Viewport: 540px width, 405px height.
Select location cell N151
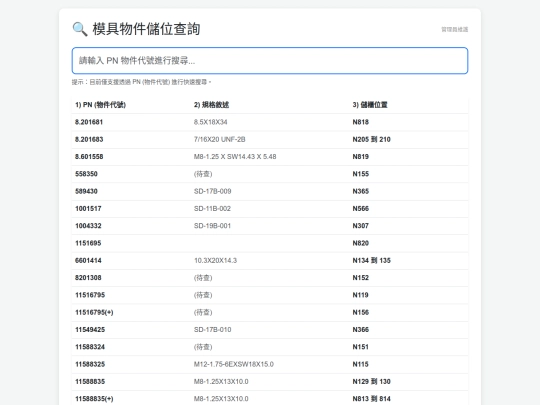point(360,347)
